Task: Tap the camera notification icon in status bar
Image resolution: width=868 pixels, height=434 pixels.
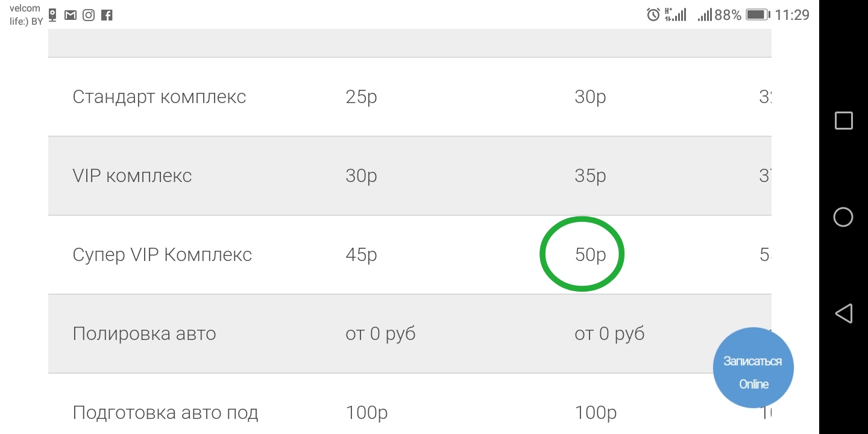Action: tap(53, 15)
